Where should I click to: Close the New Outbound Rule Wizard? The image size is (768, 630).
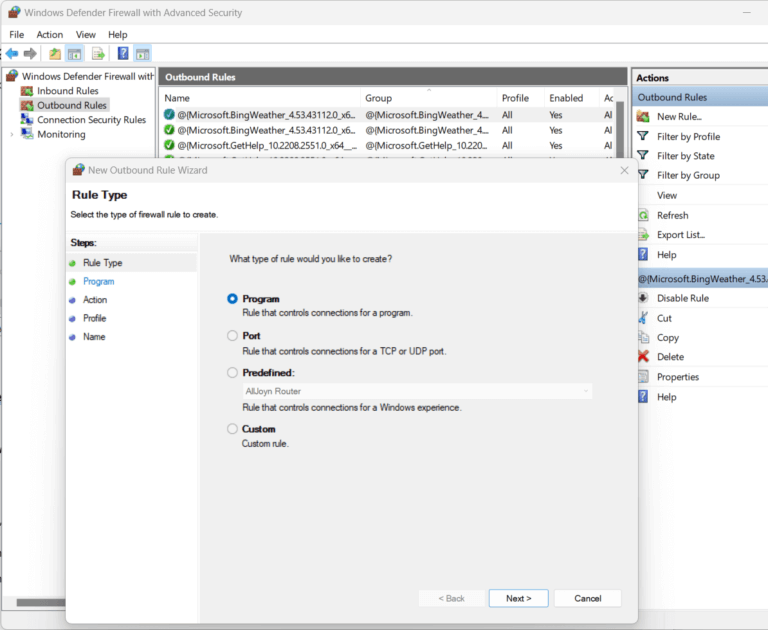click(x=624, y=170)
